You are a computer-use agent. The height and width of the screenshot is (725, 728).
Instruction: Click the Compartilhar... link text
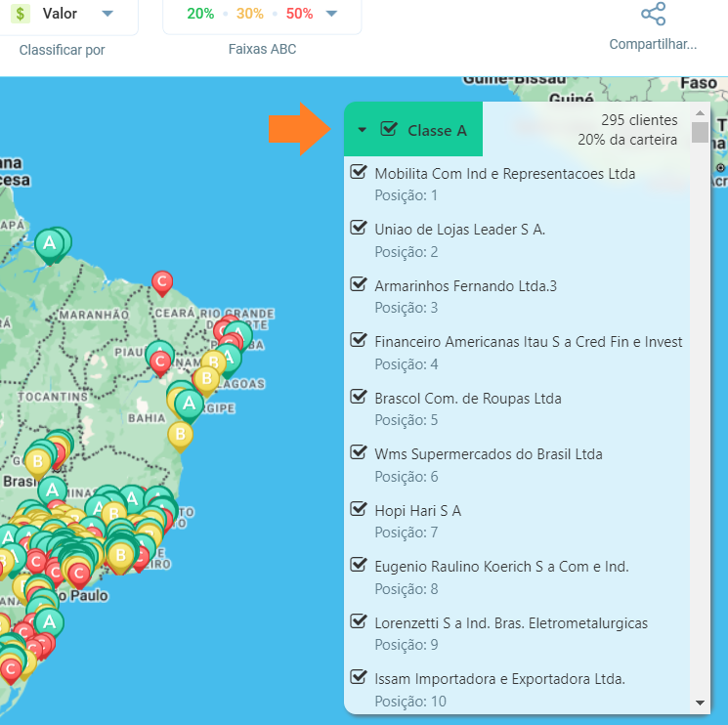click(x=653, y=44)
